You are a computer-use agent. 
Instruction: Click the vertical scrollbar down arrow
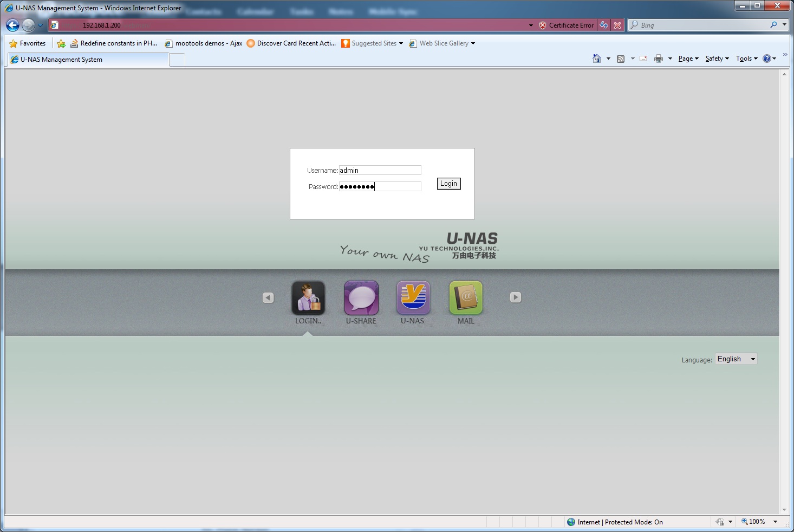[x=784, y=510]
